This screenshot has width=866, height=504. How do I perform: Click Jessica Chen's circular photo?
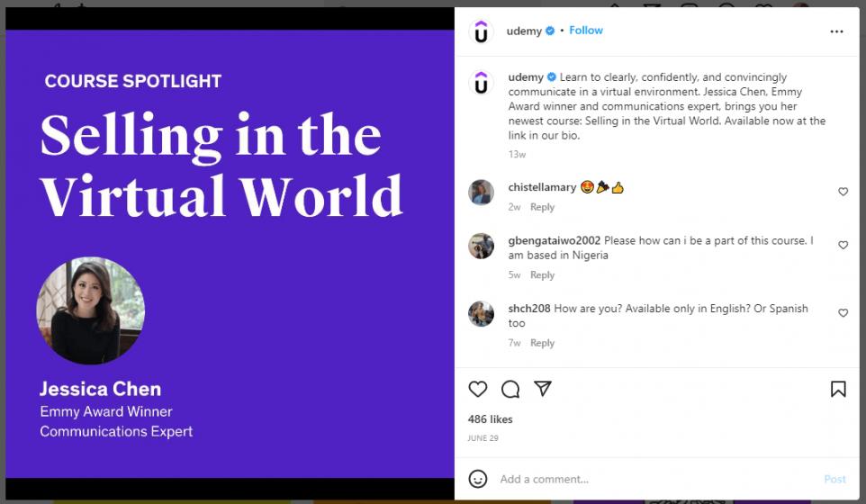click(x=90, y=311)
